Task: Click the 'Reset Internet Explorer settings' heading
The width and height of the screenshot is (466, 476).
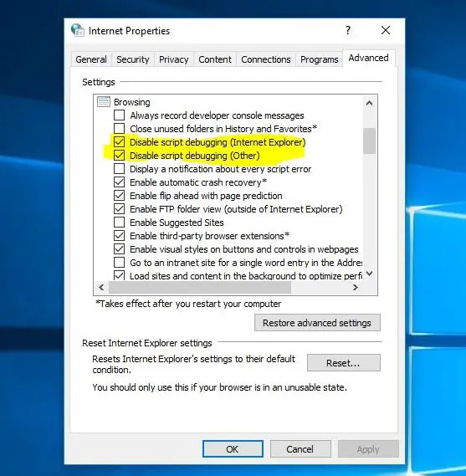Action: point(147,343)
